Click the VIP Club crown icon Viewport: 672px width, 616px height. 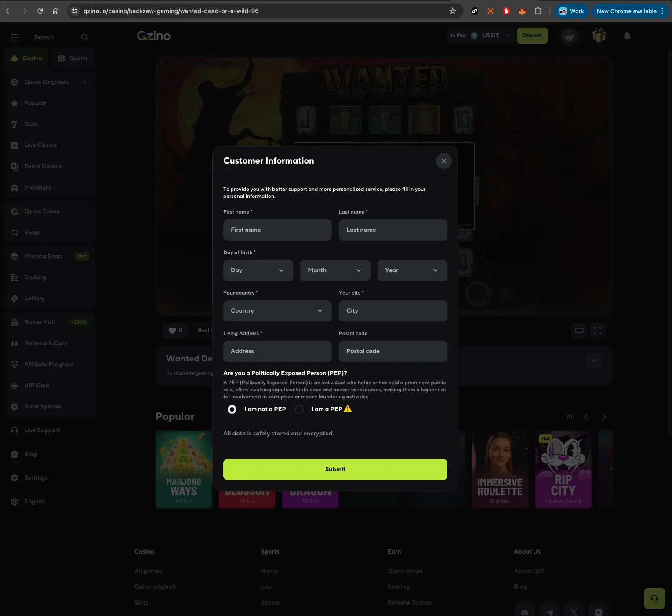15,386
